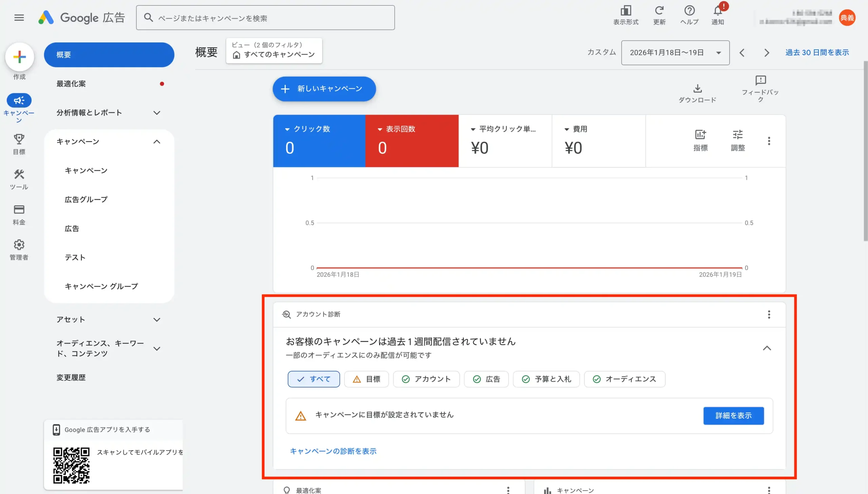Screen dimensions: 868x494
Task: Click the キャンペーンの診断を表示 link
Action: click(333, 451)
